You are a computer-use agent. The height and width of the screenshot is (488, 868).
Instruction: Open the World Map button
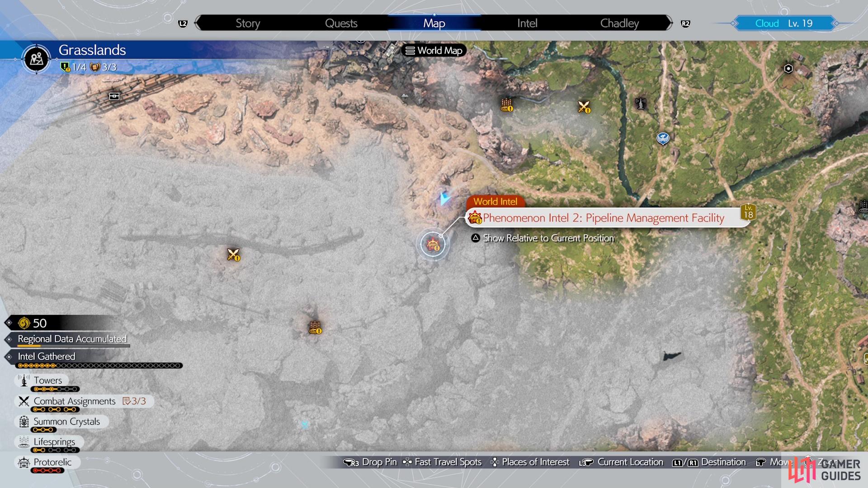(x=434, y=51)
